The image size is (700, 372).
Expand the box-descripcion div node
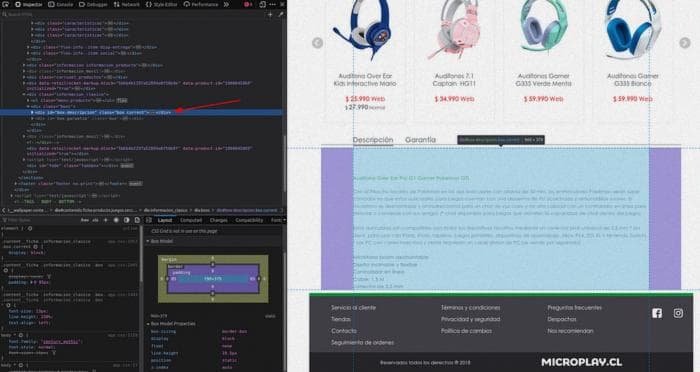[x=32, y=113]
